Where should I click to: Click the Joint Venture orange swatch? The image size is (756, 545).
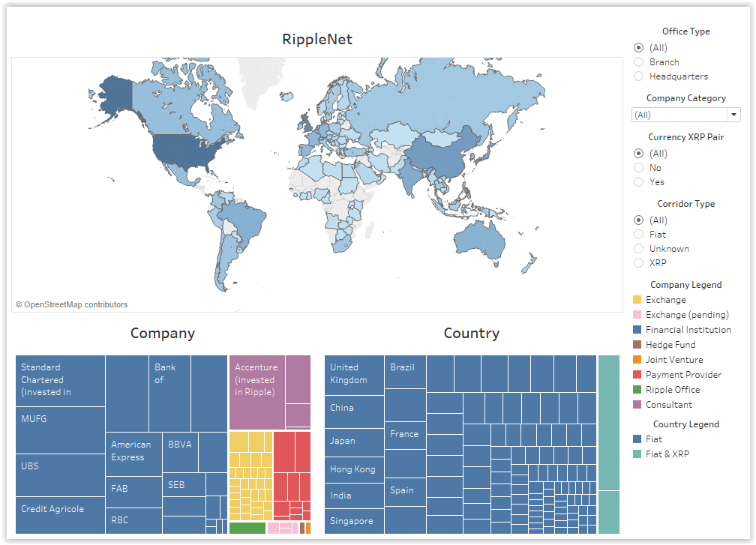(x=637, y=360)
